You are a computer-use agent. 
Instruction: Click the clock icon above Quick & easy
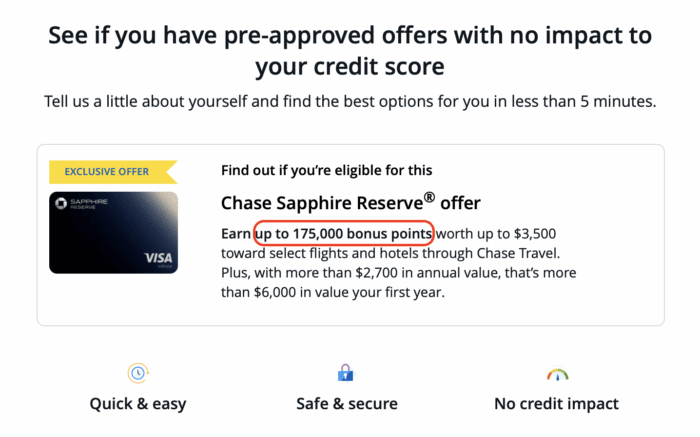point(139,373)
